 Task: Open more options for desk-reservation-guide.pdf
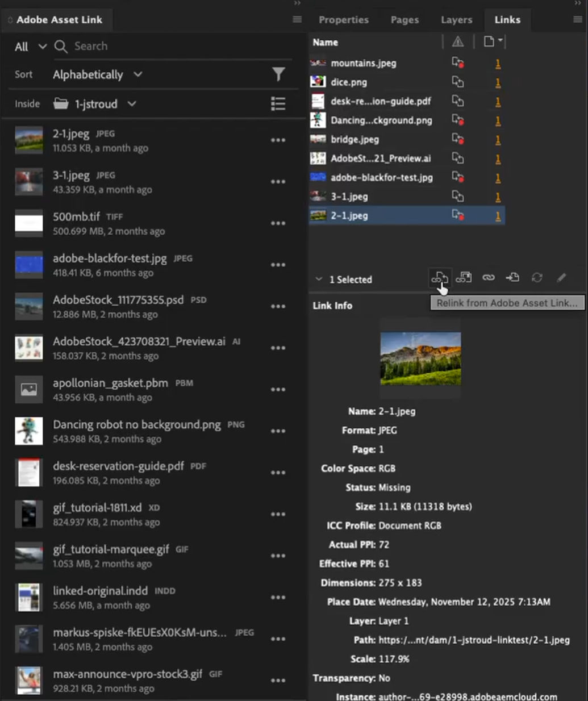(278, 473)
